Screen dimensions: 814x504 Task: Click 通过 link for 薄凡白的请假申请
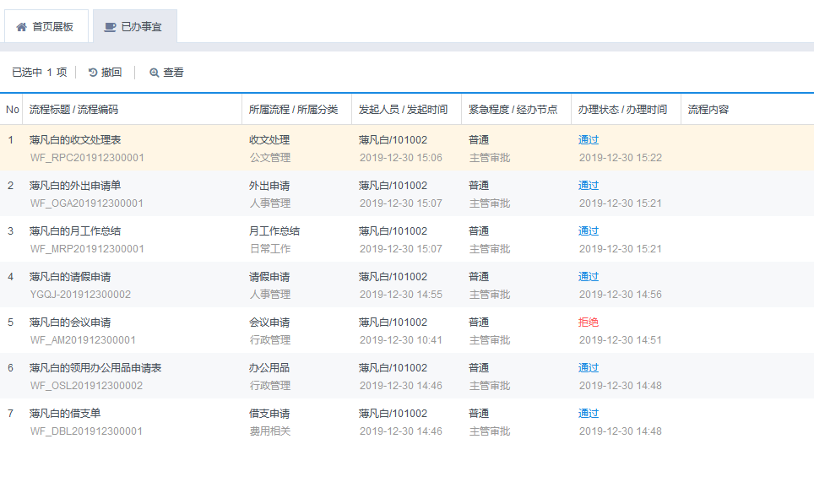(589, 277)
